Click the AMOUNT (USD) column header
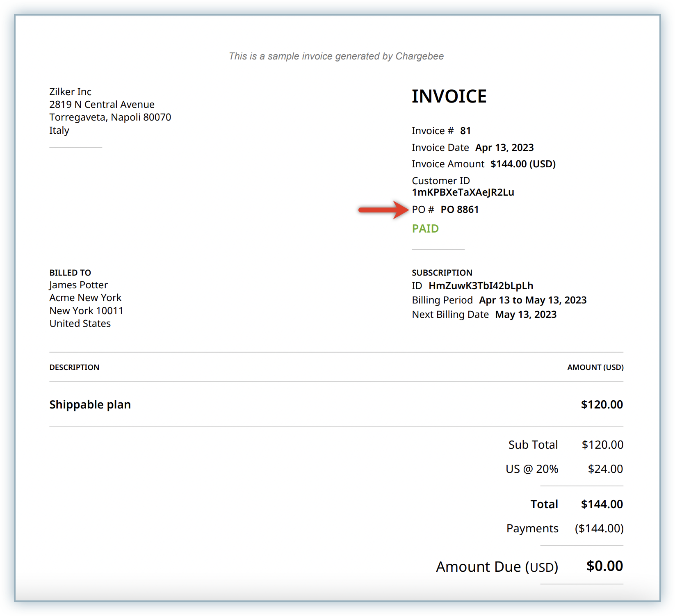This screenshot has width=675, height=616. [595, 367]
